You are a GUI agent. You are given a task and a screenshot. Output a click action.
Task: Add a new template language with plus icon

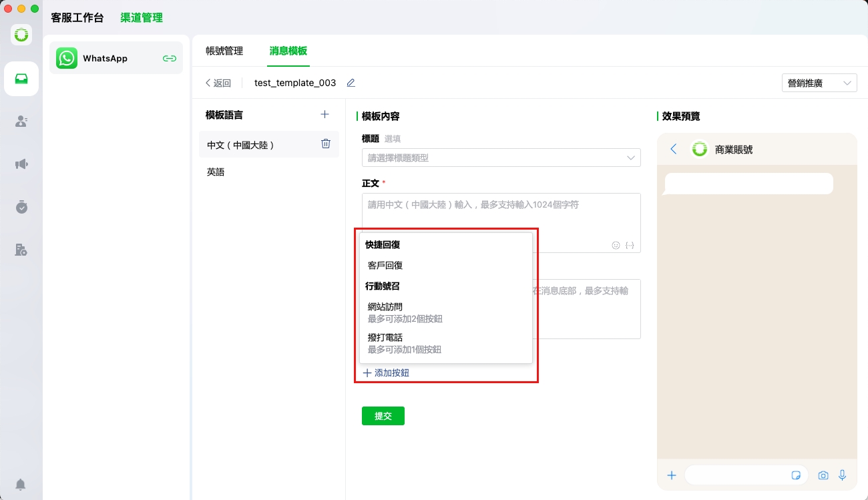[325, 115]
